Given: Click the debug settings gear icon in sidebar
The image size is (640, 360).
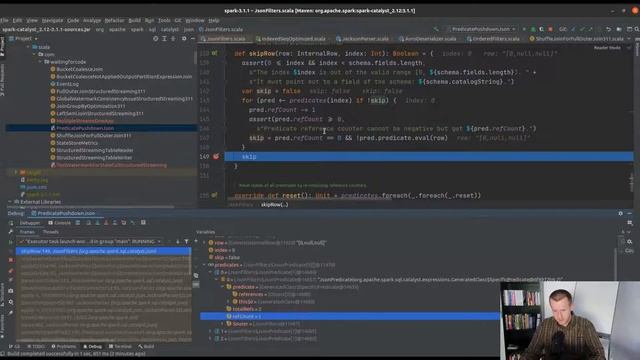Looking at the screenshot, I should [x=11, y=302].
